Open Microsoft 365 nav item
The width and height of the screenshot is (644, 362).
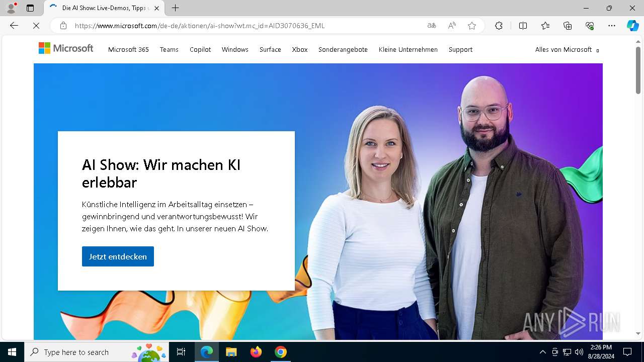point(128,49)
